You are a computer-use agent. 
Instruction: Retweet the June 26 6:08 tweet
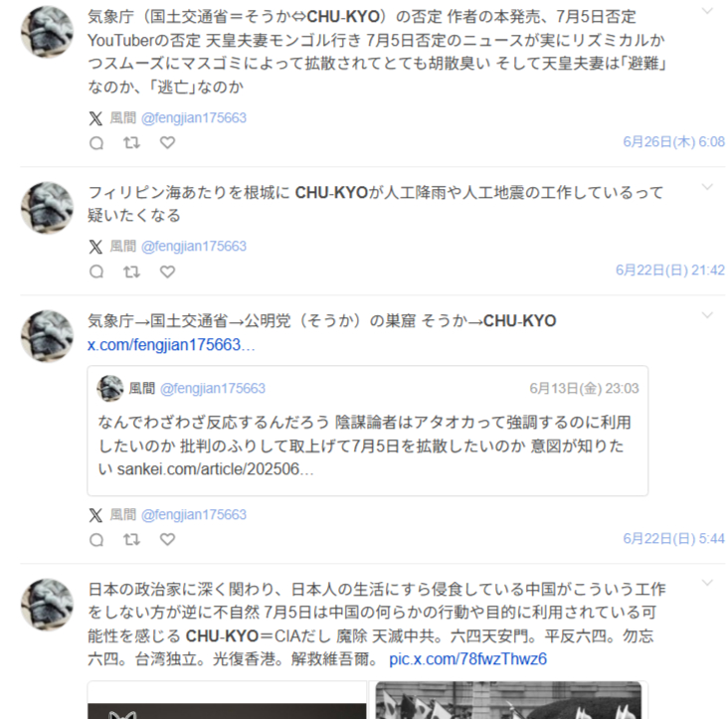(x=132, y=143)
